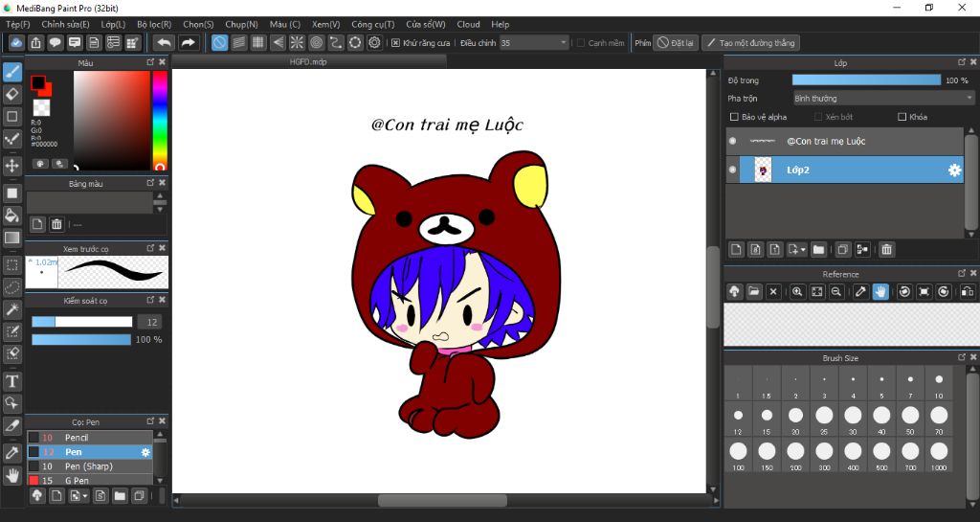Open the Help menu
The image size is (980, 522).
pyautogui.click(x=500, y=24)
